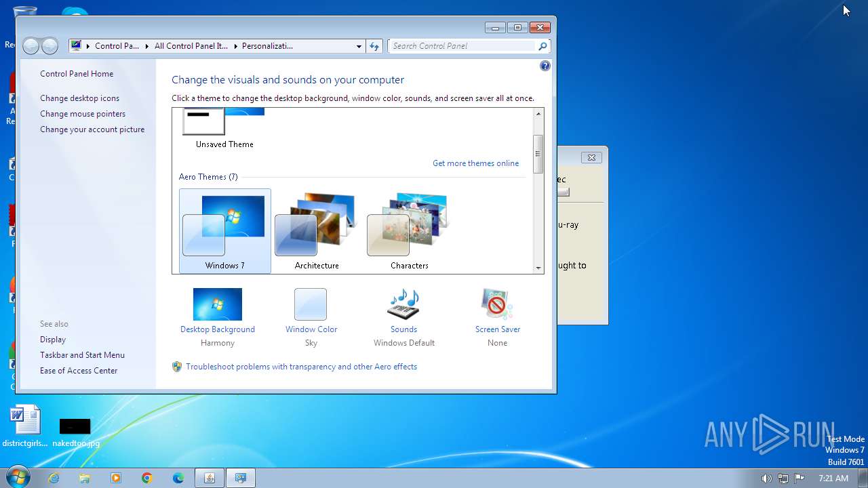Expand the arrow after Control Panel breadcrumb
The image size is (868, 488).
[x=146, y=46]
